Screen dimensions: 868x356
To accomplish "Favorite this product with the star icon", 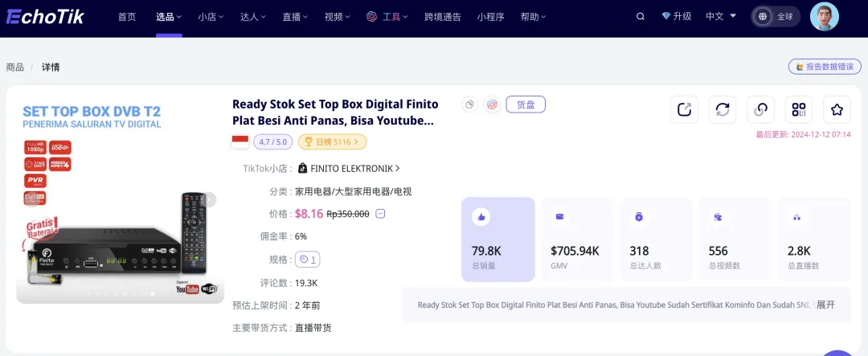I will 837,110.
